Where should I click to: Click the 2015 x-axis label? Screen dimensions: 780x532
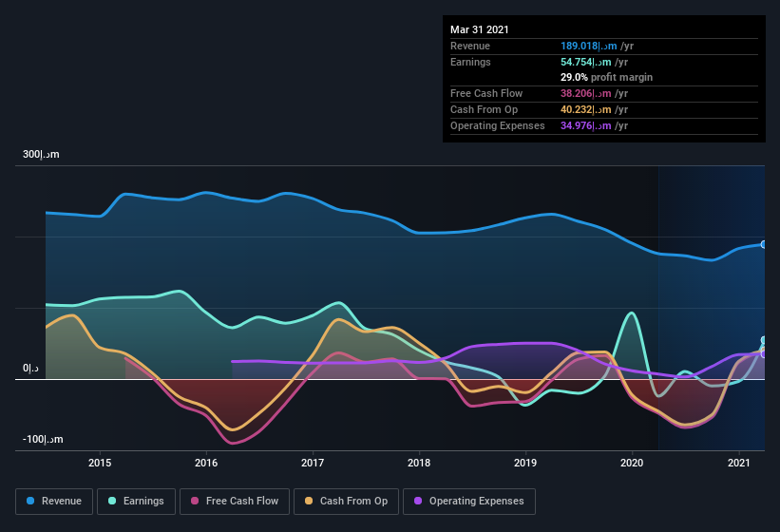(100, 463)
